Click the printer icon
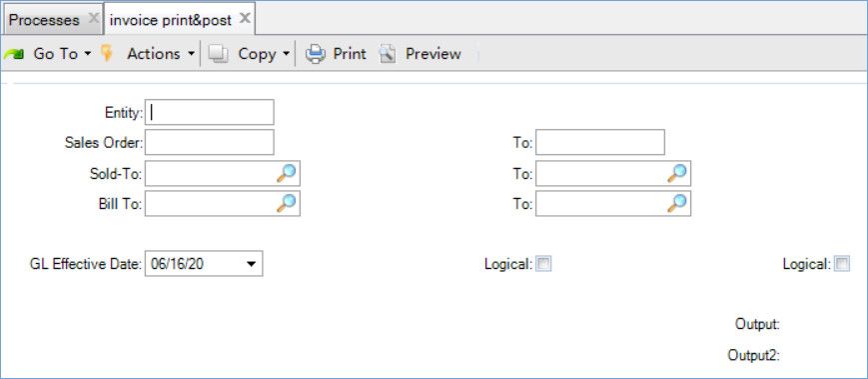Screen dimensions: 868x379 tap(316, 54)
